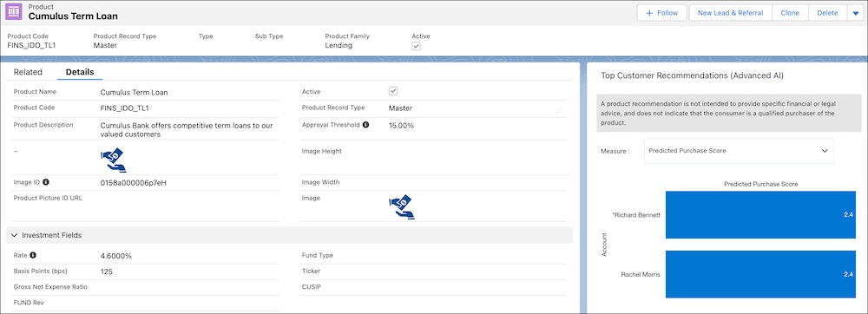Click the Rate info icon
Viewport: 868px width, 314px height.
[33, 255]
